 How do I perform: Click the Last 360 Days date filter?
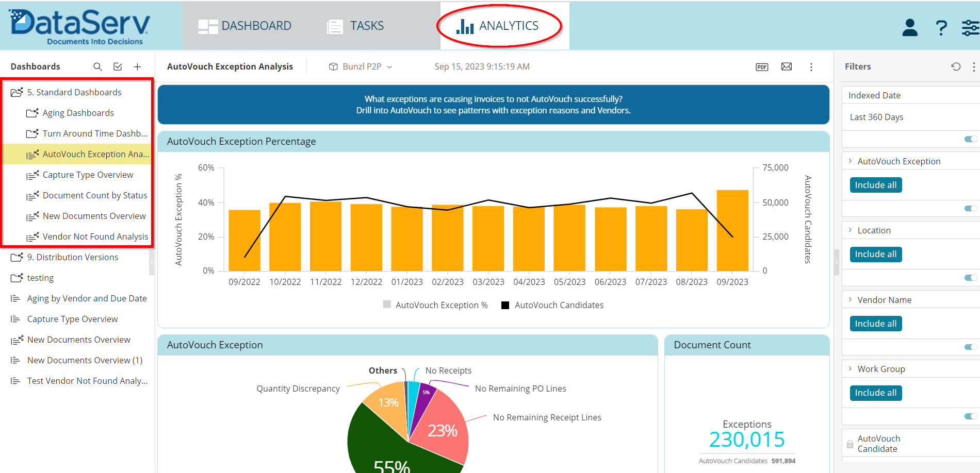(876, 117)
